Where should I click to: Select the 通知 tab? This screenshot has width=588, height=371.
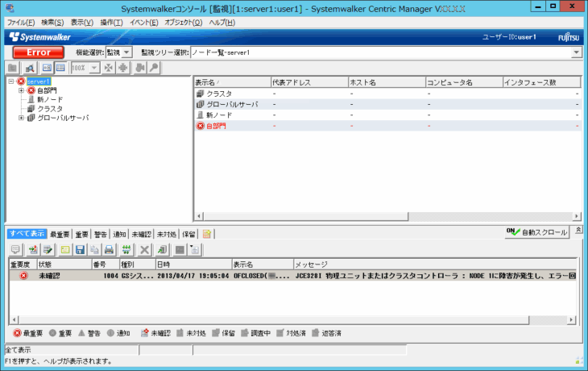[x=119, y=235]
